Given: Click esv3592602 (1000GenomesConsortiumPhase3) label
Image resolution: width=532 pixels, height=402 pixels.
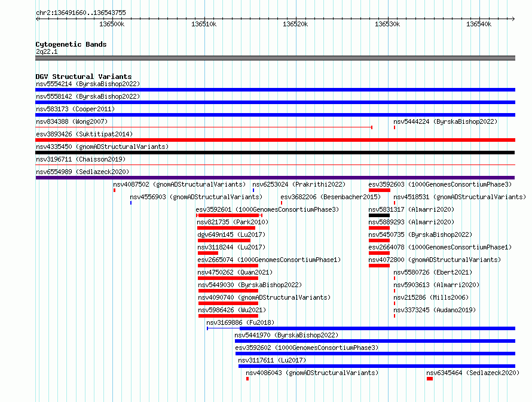Looking at the screenshot, I should click(x=307, y=348).
